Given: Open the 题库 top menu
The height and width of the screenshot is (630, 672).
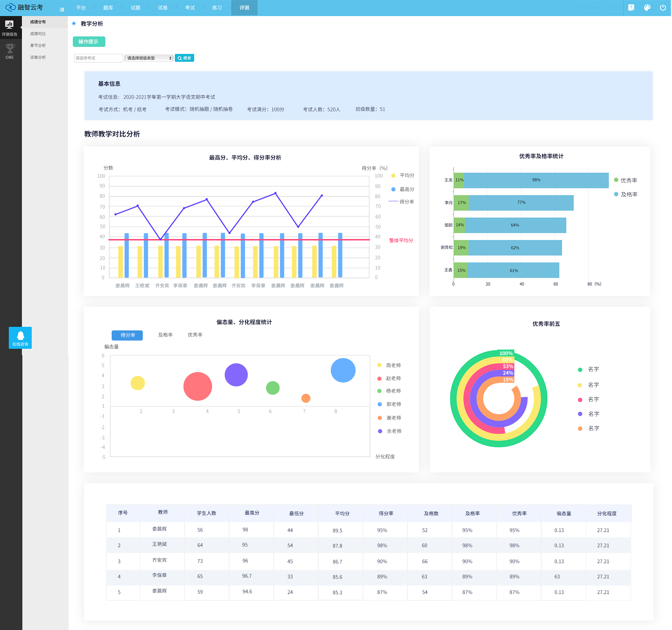Looking at the screenshot, I should [108, 8].
